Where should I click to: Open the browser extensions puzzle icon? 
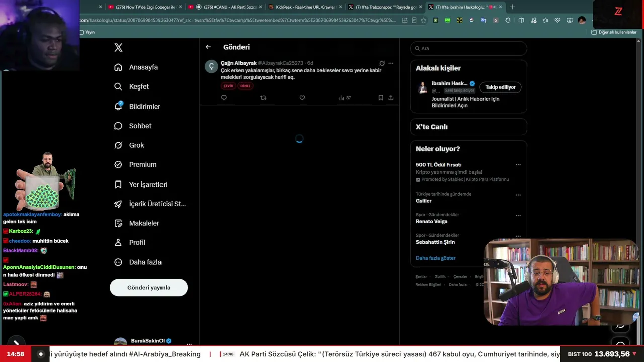pyautogui.click(x=508, y=20)
